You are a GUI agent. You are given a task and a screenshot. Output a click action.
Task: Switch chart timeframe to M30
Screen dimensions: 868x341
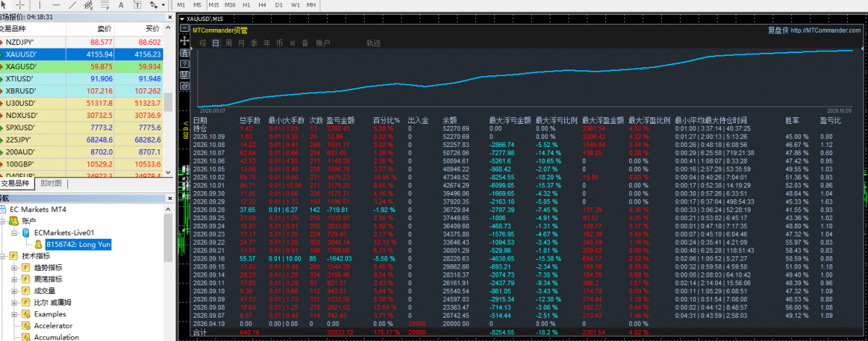pyautogui.click(x=230, y=5)
